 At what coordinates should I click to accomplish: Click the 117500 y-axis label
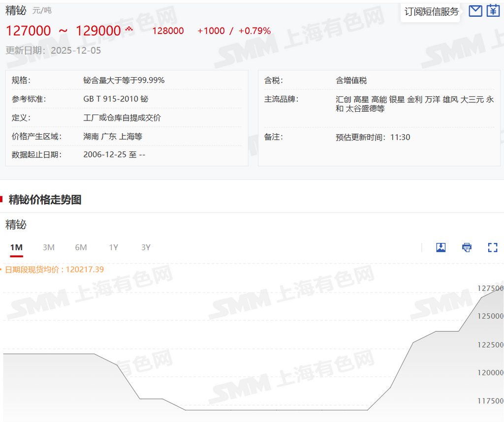[x=491, y=401]
